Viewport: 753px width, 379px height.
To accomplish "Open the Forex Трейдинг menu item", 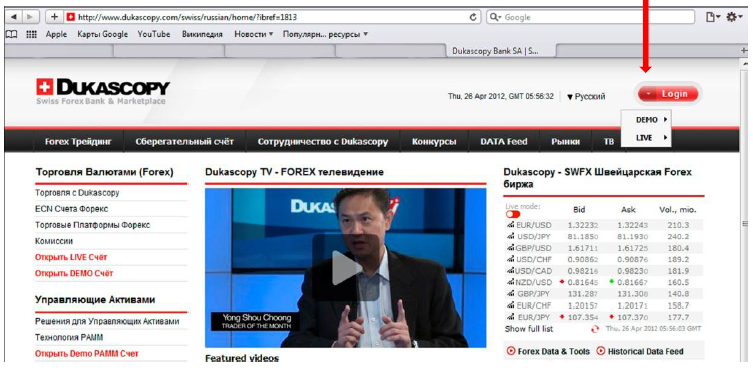I will (78, 142).
